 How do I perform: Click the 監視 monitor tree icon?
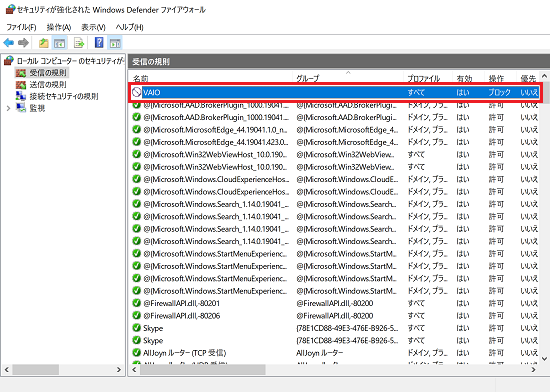click(x=21, y=108)
